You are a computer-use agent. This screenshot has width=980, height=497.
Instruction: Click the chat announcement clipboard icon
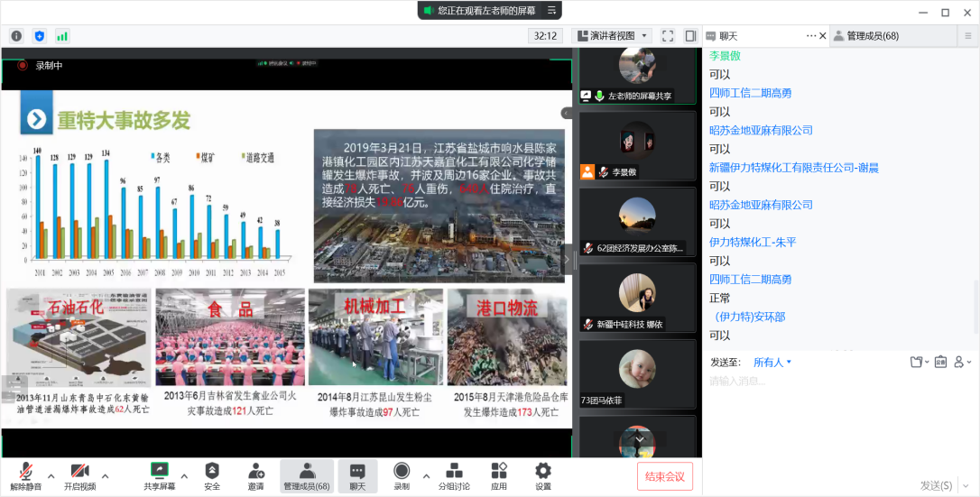pyautogui.click(x=940, y=362)
